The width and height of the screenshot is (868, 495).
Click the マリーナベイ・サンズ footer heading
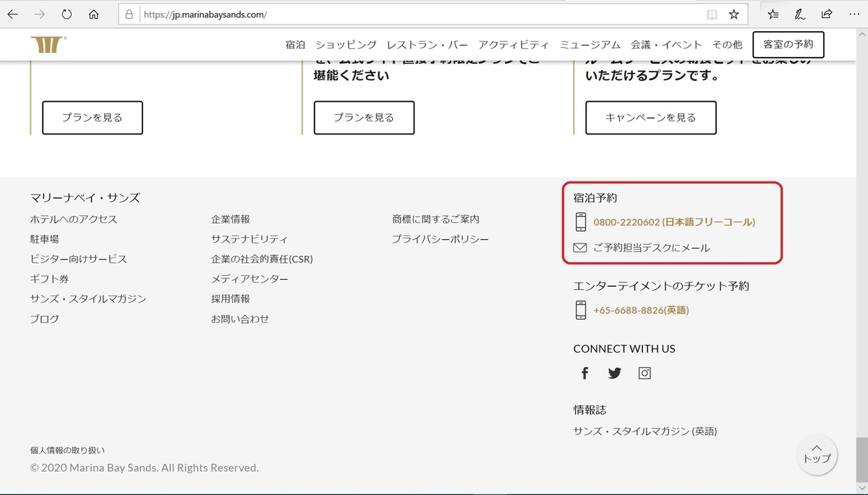pyautogui.click(x=85, y=198)
